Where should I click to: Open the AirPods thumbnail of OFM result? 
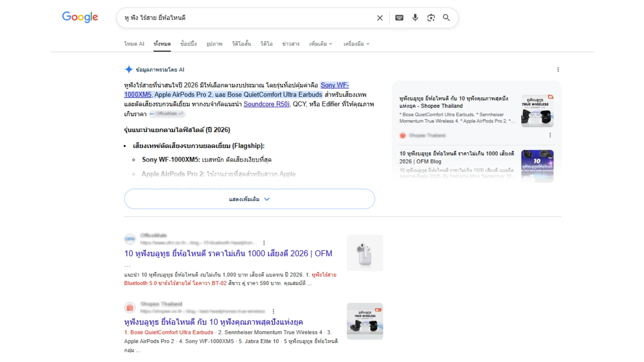(x=365, y=253)
